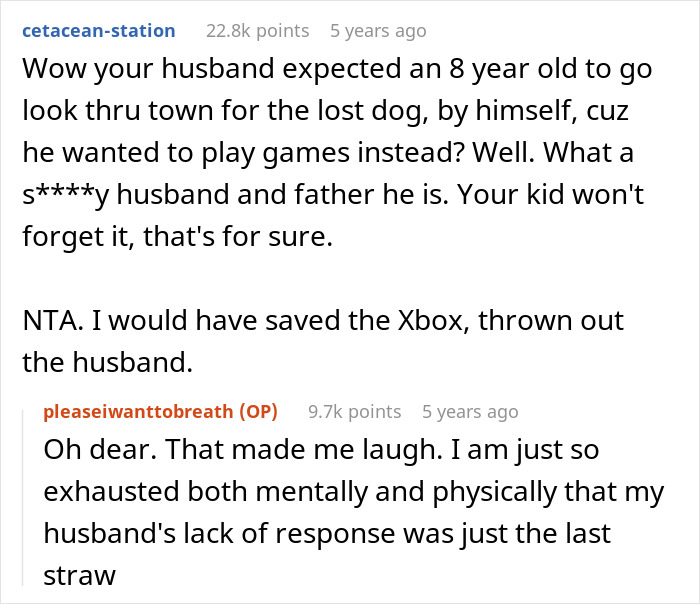Image resolution: width=700 pixels, height=604 pixels.
Task: Click the 22.8k points score
Action: point(258,31)
